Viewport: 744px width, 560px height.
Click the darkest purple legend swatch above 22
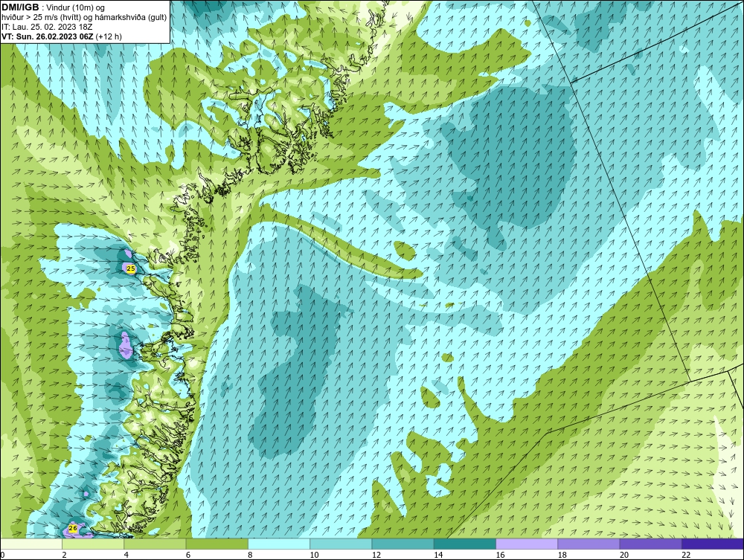[712, 544]
